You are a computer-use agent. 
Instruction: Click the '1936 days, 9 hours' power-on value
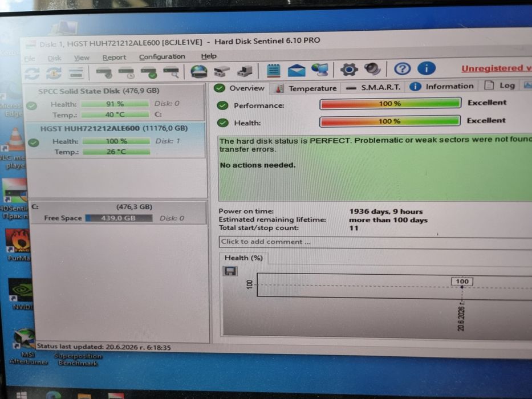pyautogui.click(x=386, y=211)
